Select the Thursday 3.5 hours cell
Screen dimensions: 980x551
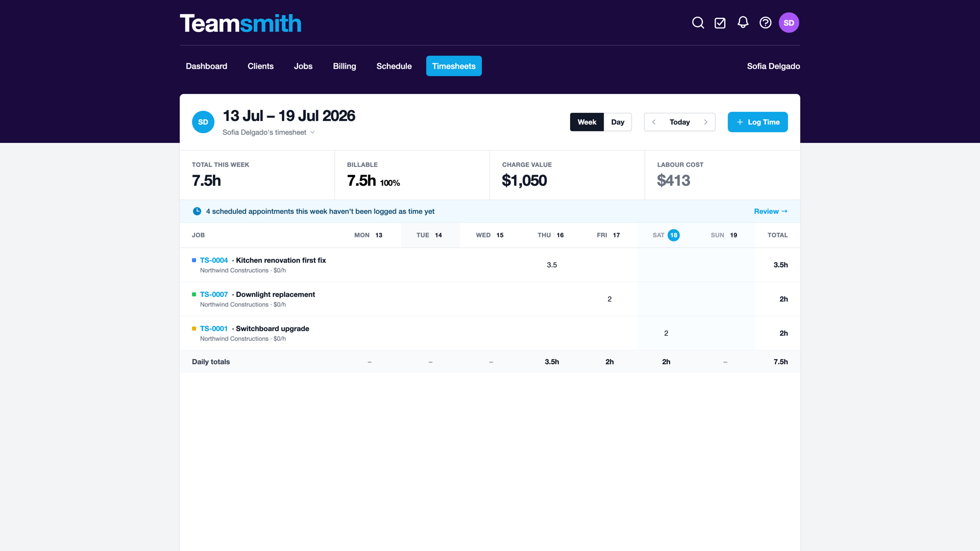pos(552,265)
